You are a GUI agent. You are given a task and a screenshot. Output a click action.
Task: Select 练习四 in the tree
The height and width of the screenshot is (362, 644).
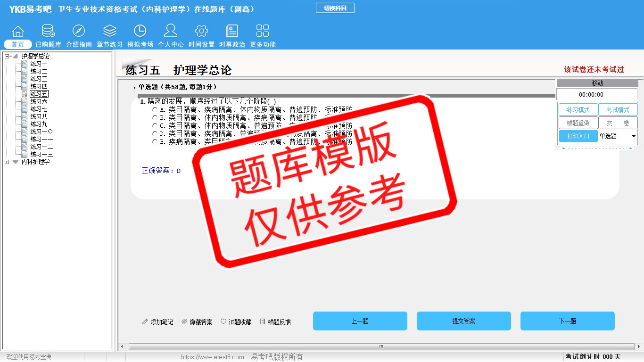point(39,86)
